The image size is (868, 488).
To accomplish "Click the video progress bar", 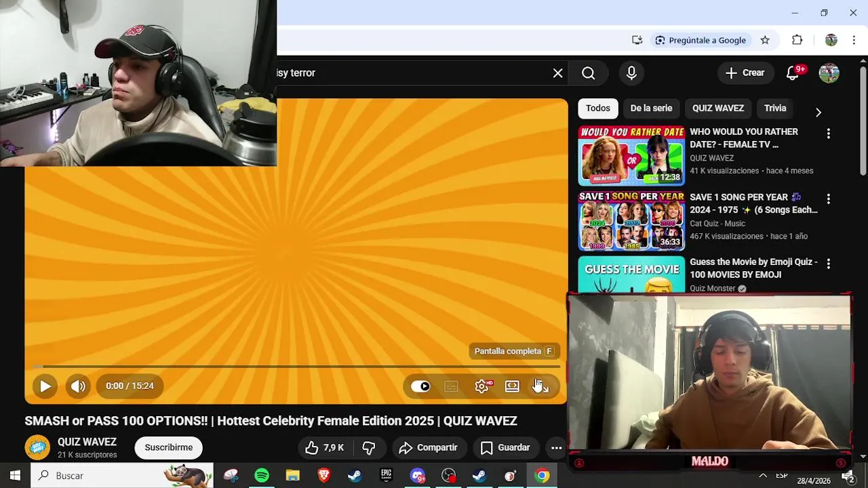I will pos(296,367).
